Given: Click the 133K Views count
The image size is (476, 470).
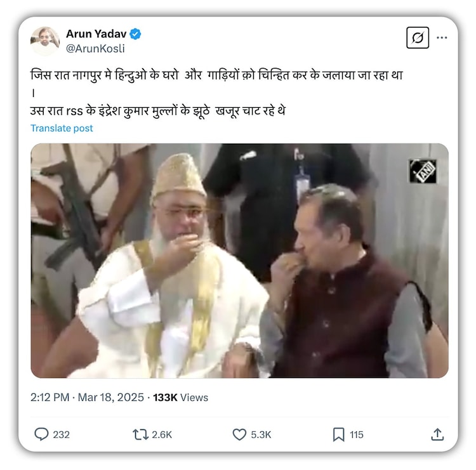Looking at the screenshot, I should pyautogui.click(x=180, y=398).
